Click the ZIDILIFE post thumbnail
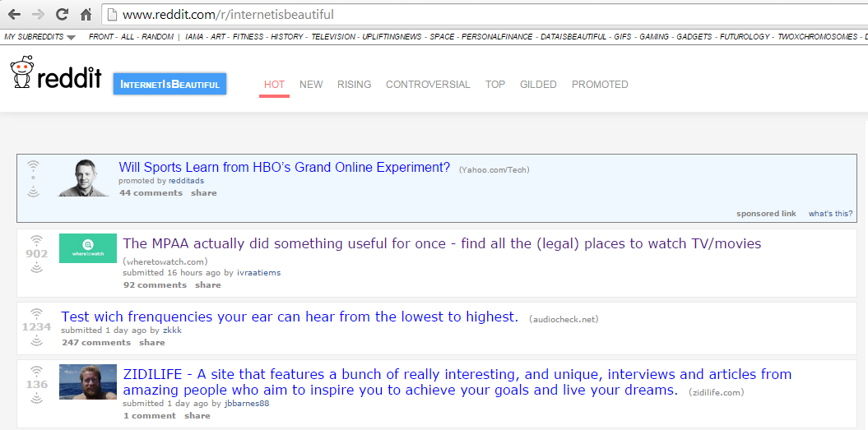The image size is (868, 430). 88,382
